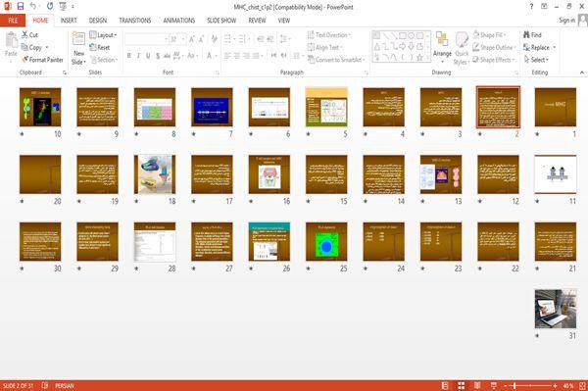The width and height of the screenshot is (588, 391).
Task: Click the Decrease Font Size icon
Action: pos(201,39)
